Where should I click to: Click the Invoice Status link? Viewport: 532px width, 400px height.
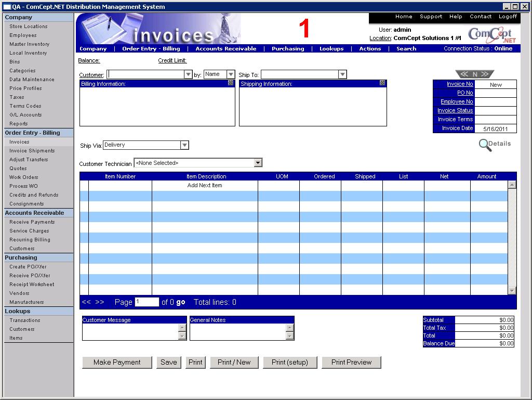[x=455, y=110]
